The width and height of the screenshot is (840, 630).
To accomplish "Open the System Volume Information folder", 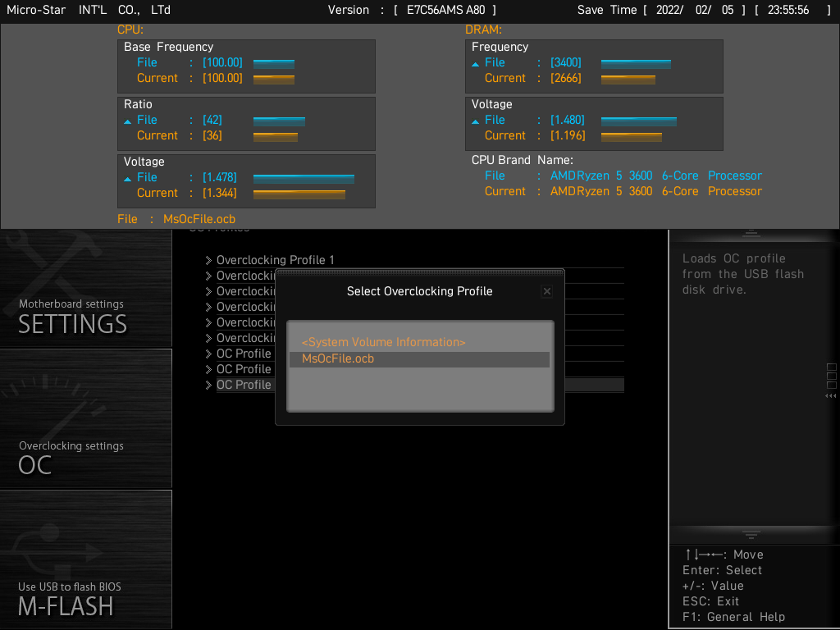I will coord(383,342).
